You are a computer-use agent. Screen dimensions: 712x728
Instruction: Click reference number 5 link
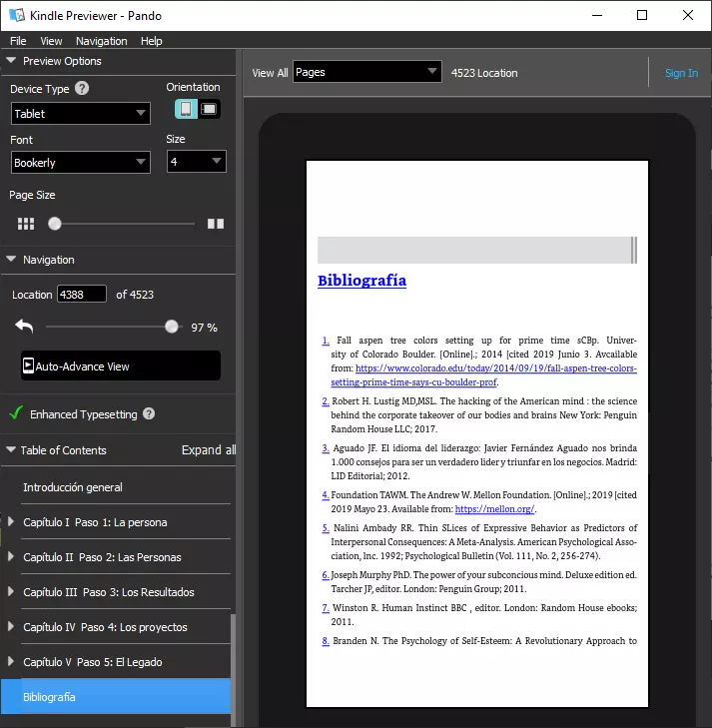pos(326,528)
